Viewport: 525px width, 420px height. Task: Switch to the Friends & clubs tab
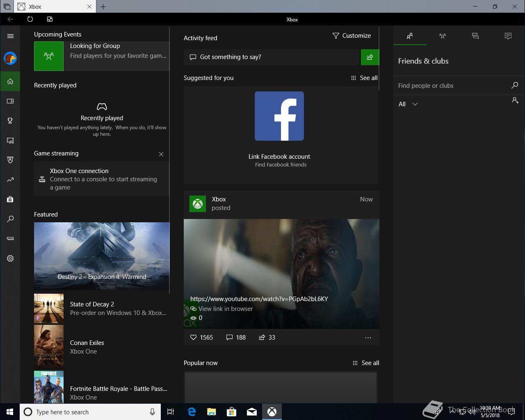(x=410, y=36)
